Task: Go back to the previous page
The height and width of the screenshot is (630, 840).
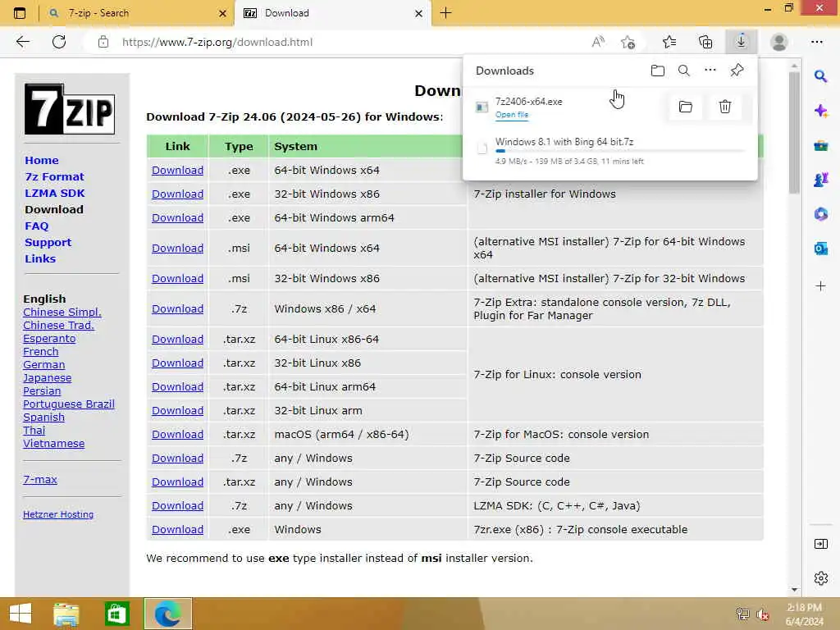Action: click(22, 42)
